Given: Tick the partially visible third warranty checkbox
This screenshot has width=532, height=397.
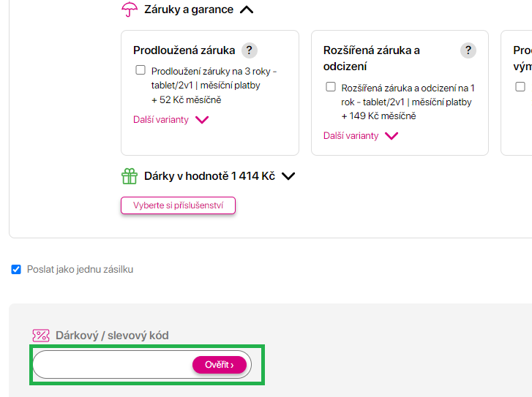Looking at the screenshot, I should [x=520, y=86].
